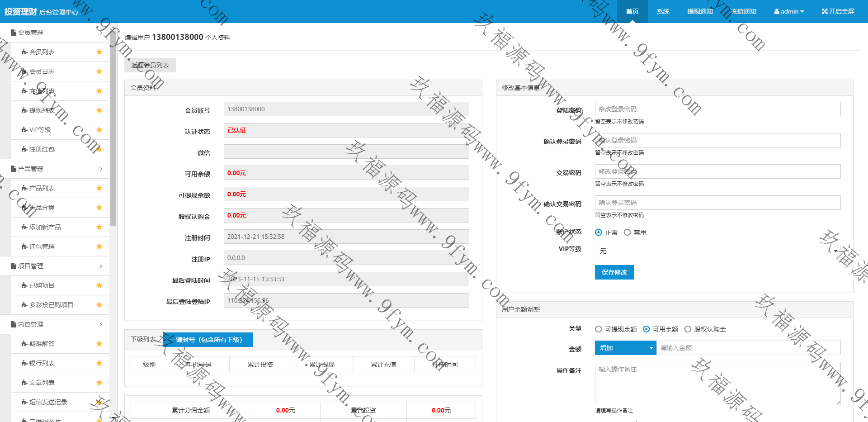Click the 开启全屏 fullscreen icon

click(x=824, y=11)
